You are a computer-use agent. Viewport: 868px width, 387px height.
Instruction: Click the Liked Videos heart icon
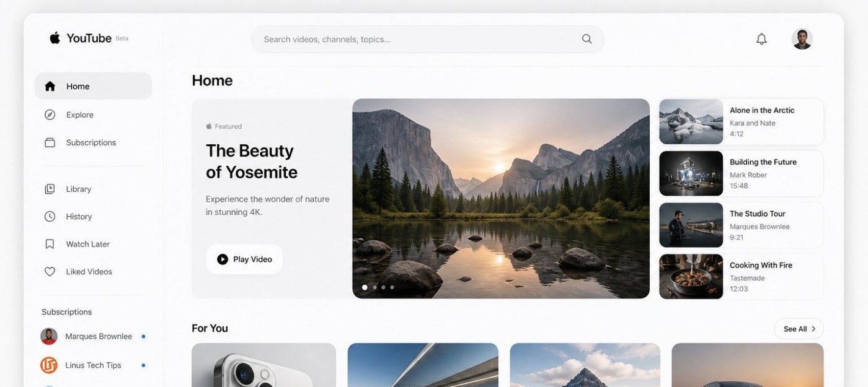pyautogui.click(x=50, y=271)
